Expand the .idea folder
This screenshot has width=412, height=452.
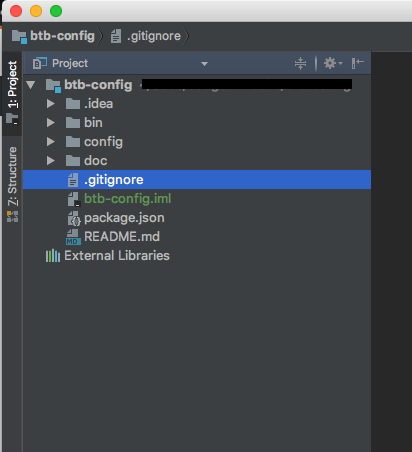pos(51,104)
